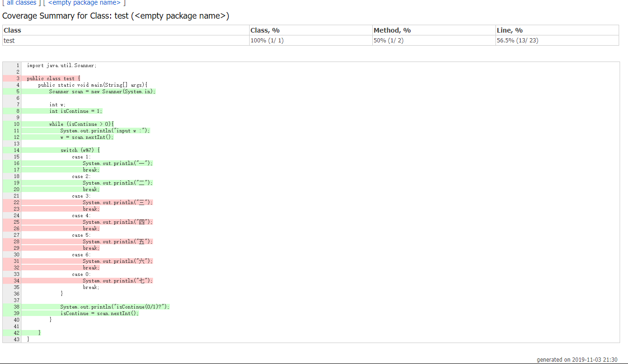Image resolution: width=628 pixels, height=364 pixels.
Task: Click the "isContinue = scan.nextInt();" line
Action: tap(99, 313)
